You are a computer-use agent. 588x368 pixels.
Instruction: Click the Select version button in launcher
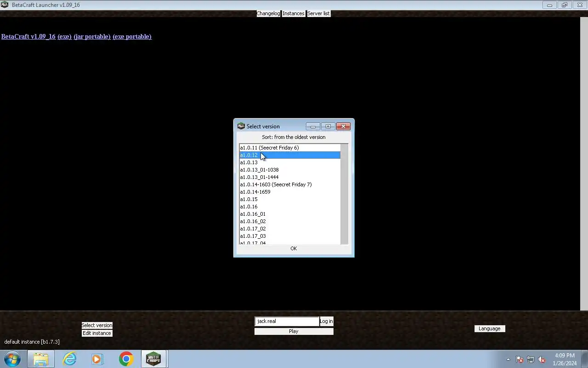tap(97, 325)
